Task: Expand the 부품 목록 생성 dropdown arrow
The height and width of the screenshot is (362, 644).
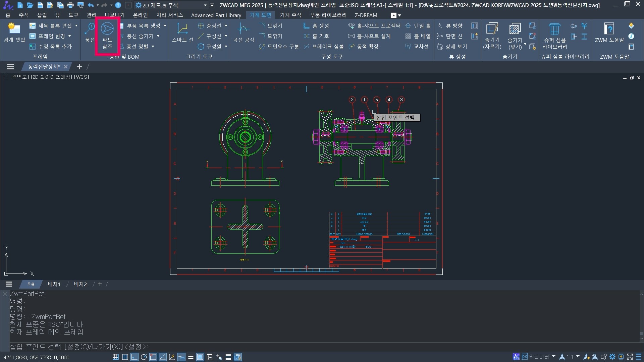Action: click(165, 26)
